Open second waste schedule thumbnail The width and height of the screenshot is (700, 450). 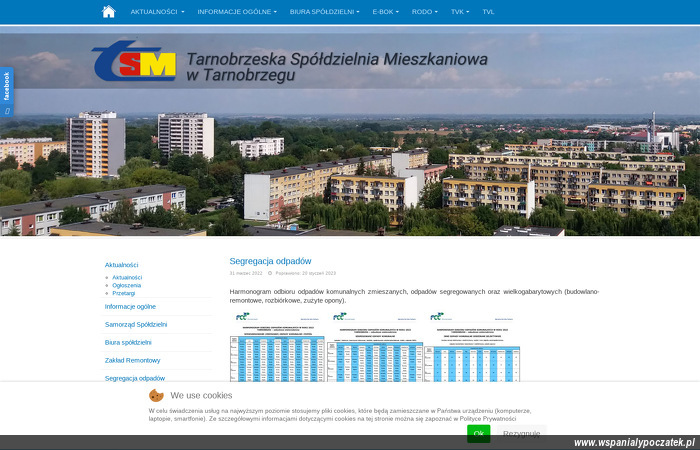(x=375, y=347)
